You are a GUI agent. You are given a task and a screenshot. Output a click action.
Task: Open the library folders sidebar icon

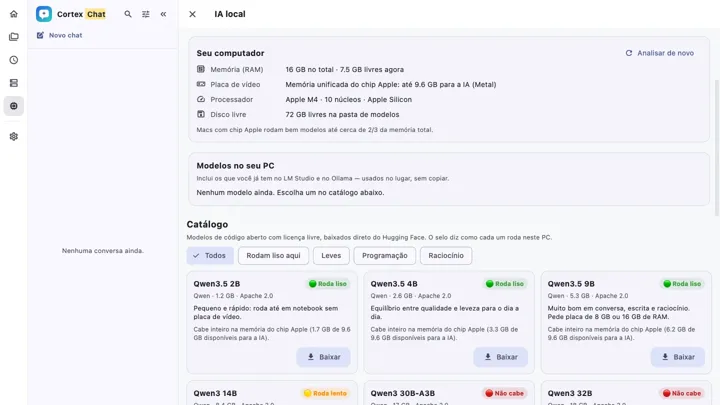tap(14, 37)
